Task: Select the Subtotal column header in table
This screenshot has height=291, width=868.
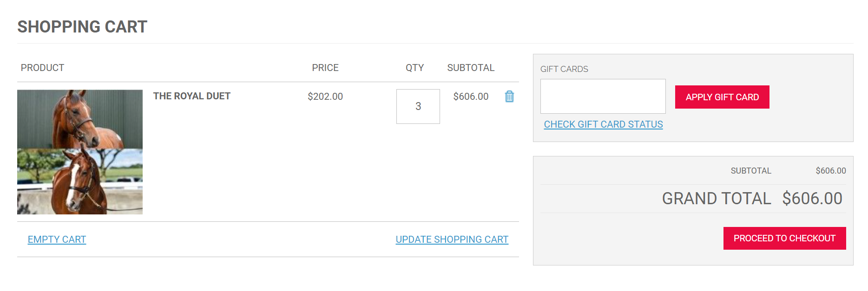Action: (471, 68)
